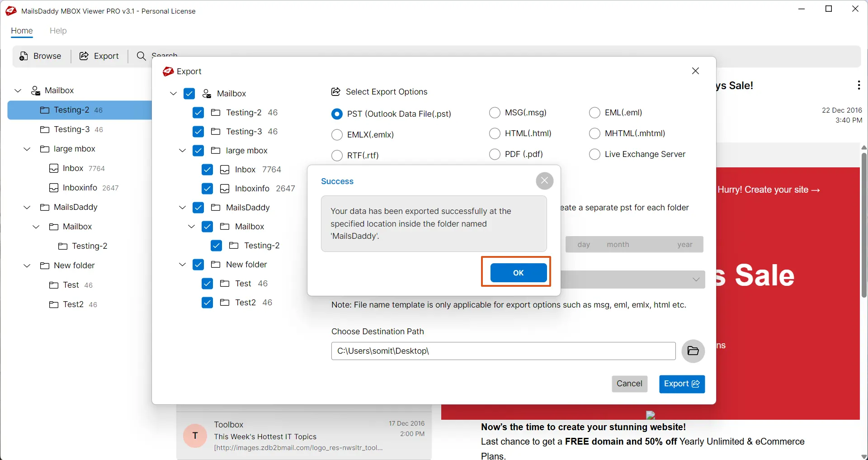
Task: Uncheck the Testing-3 folder checkbox
Action: [198, 132]
